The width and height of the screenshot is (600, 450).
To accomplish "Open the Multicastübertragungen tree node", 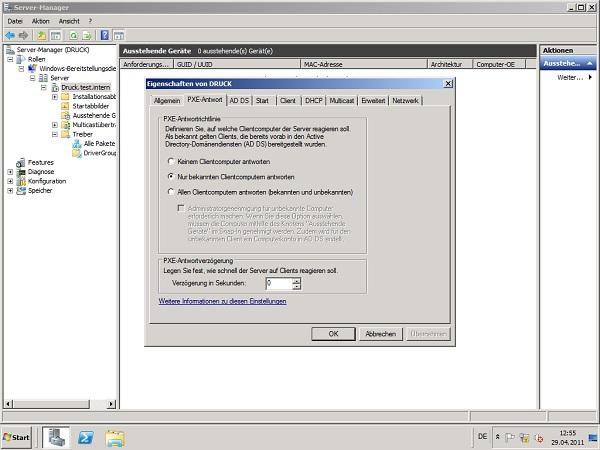I will click(94, 125).
